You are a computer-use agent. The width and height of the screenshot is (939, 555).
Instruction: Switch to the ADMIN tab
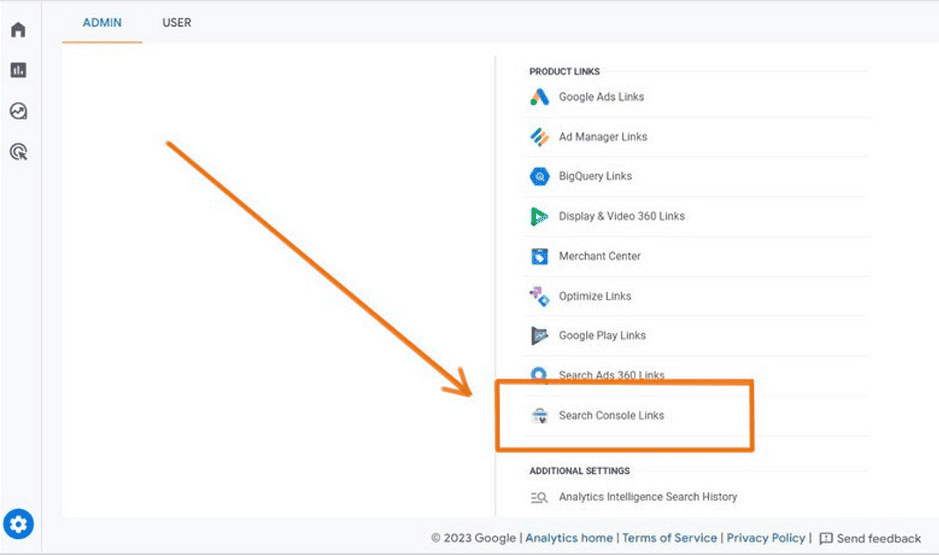pyautogui.click(x=102, y=23)
